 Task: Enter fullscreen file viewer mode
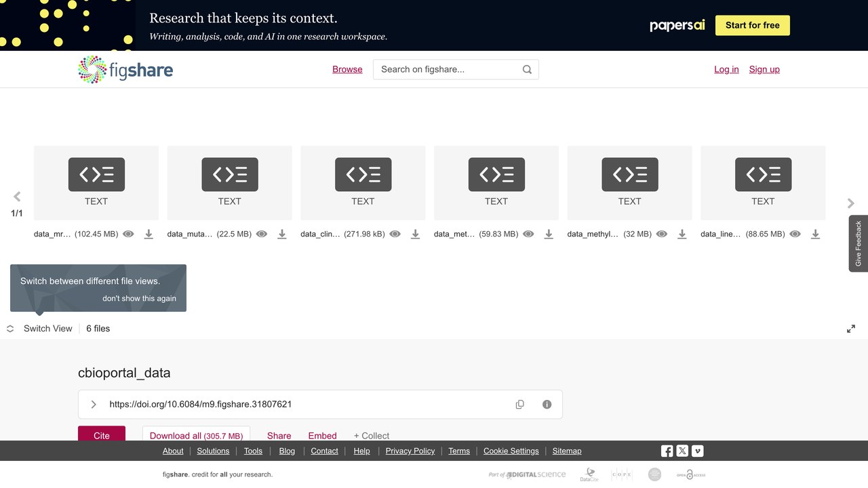851,329
